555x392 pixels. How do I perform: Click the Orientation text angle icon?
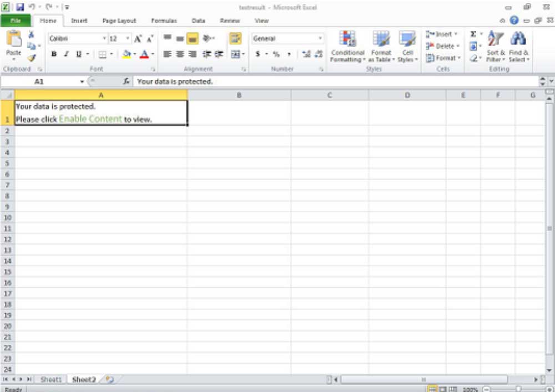pyautogui.click(x=208, y=38)
